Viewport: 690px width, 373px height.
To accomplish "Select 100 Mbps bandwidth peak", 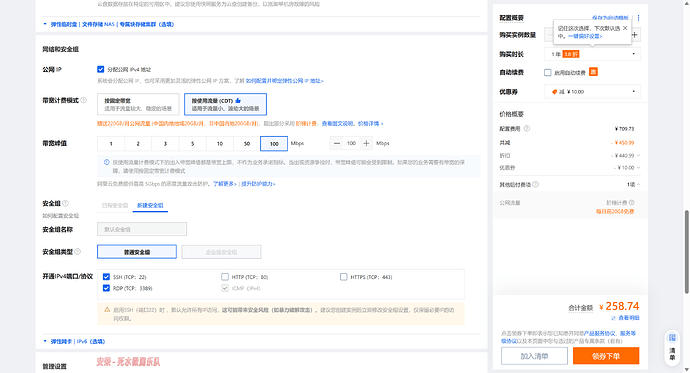I will click(274, 143).
